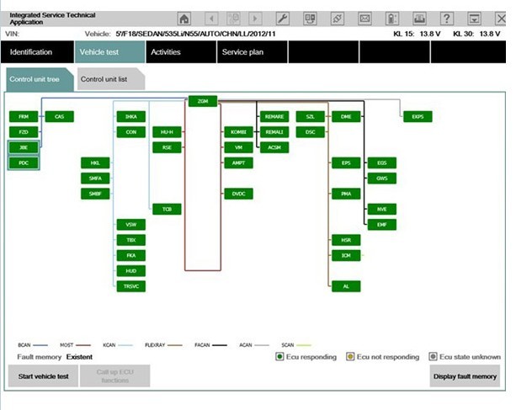Viewport: 532px width, 410px height.
Task: Select the FRM control unit node
Action: (24, 116)
